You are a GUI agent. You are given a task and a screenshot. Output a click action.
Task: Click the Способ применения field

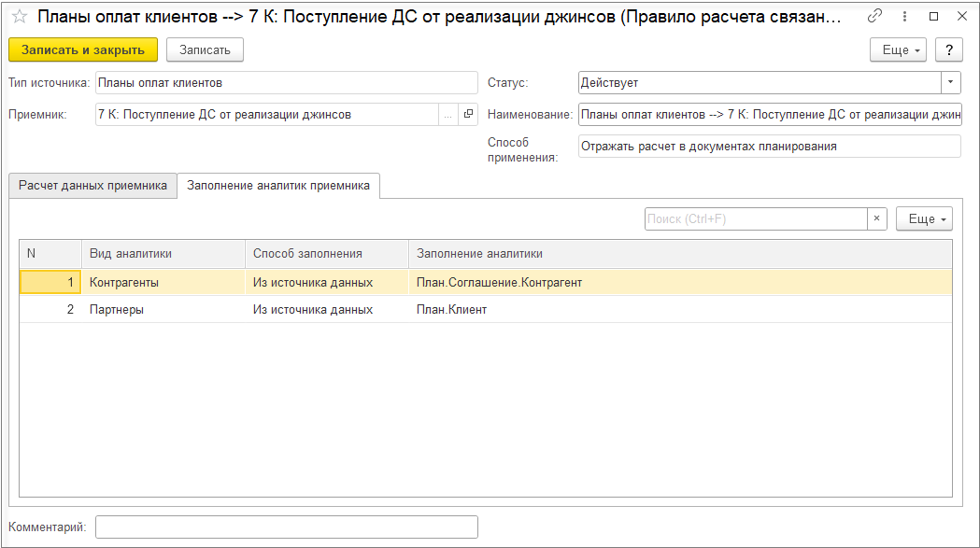pos(770,147)
